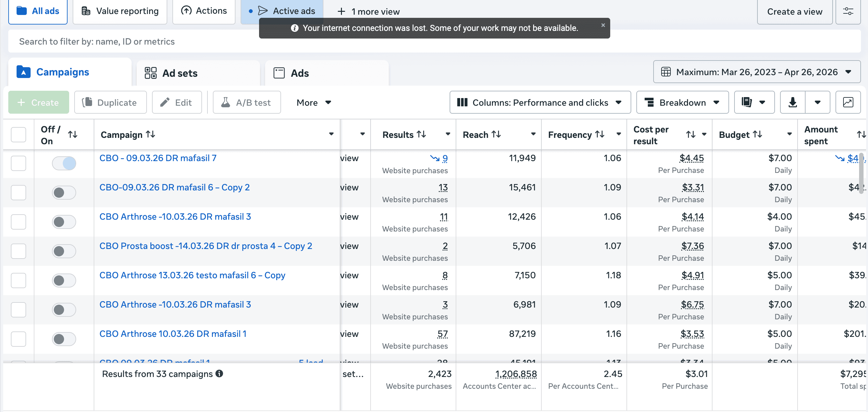Expand the Breakdown dropdown
Image resolution: width=868 pixels, height=412 pixels.
tap(682, 102)
